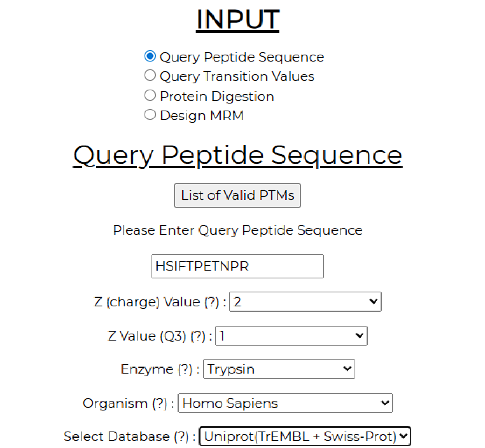
Task: Expand the Enzyme dropdown showing Trypsin
Action: tap(279, 369)
